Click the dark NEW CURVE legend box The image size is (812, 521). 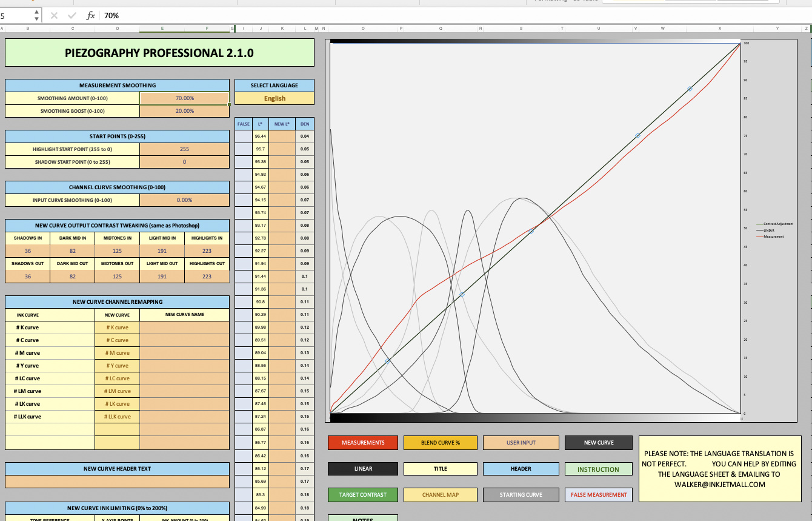599,443
